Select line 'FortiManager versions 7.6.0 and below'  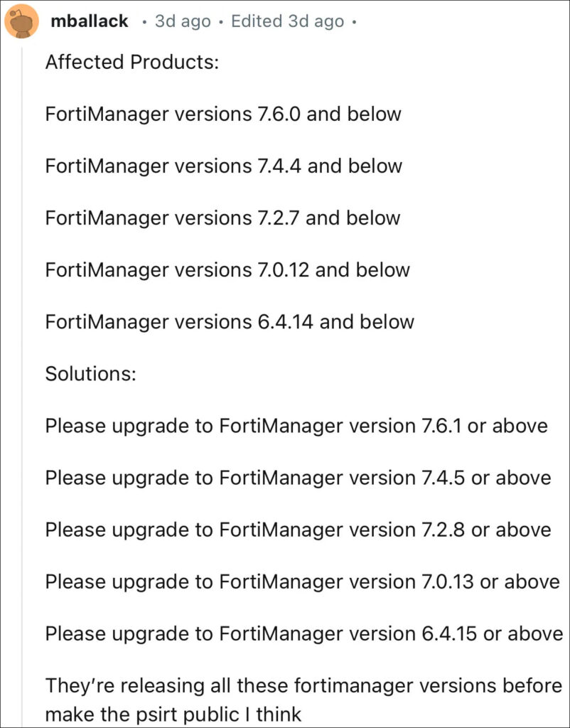222,114
